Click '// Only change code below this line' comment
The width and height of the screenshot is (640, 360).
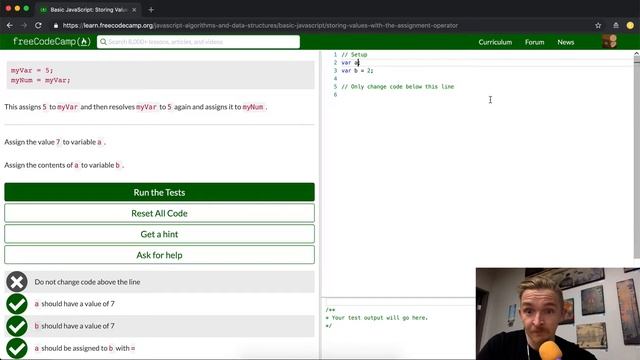398,87
